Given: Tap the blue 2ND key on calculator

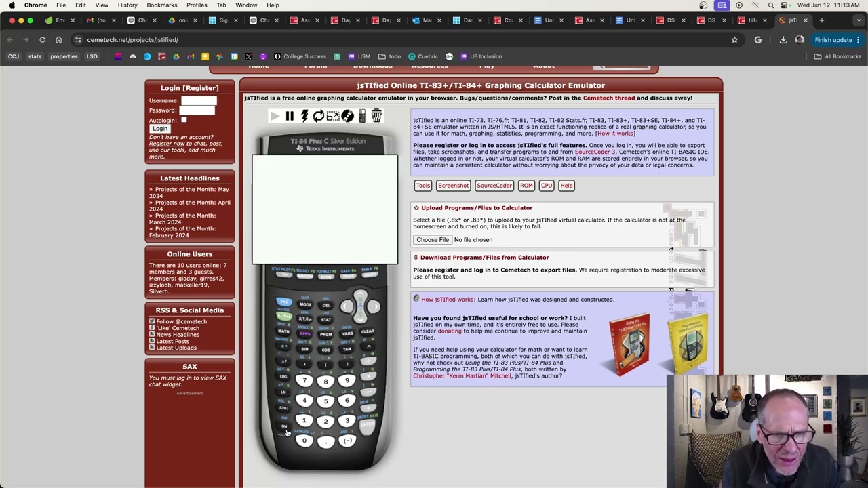Looking at the screenshot, I should coord(283,302).
